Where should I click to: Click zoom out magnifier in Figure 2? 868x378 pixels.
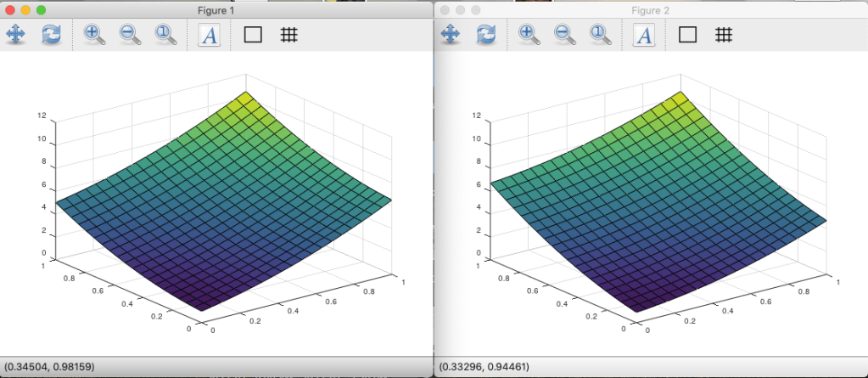tap(564, 35)
